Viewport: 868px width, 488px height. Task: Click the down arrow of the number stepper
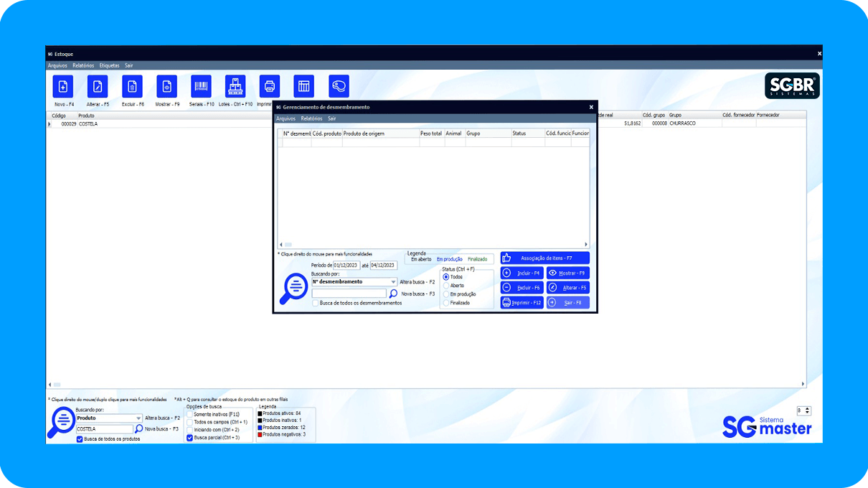pos(808,413)
